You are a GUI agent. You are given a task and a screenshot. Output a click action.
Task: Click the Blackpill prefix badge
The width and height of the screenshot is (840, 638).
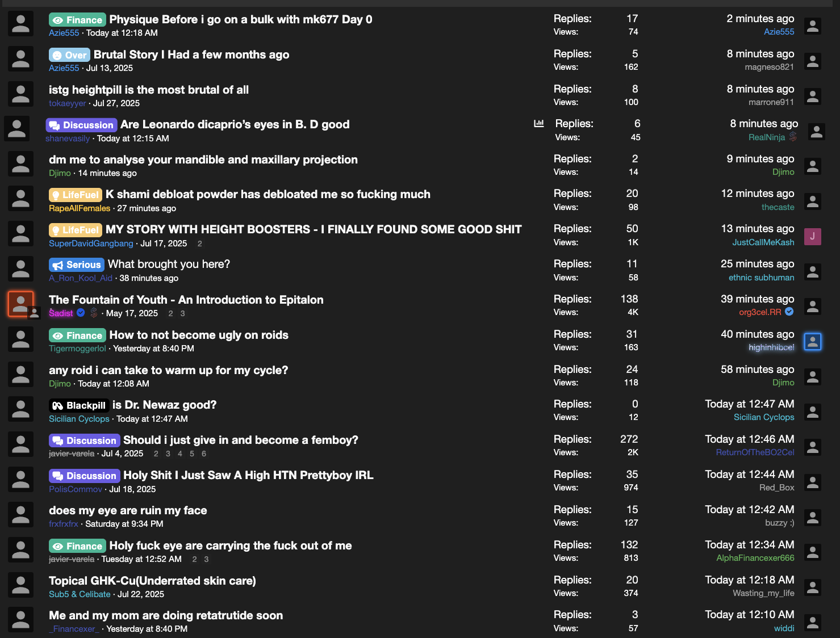pos(79,405)
